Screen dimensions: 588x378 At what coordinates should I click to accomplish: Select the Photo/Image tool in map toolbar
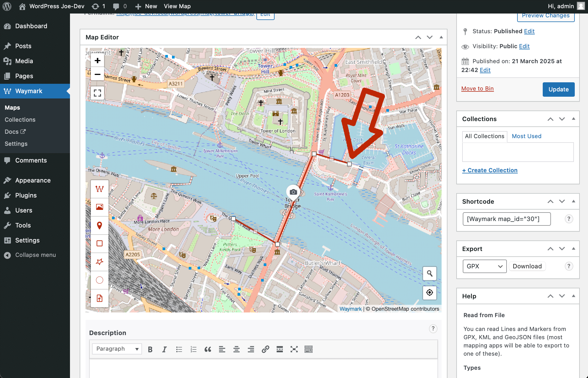100,207
